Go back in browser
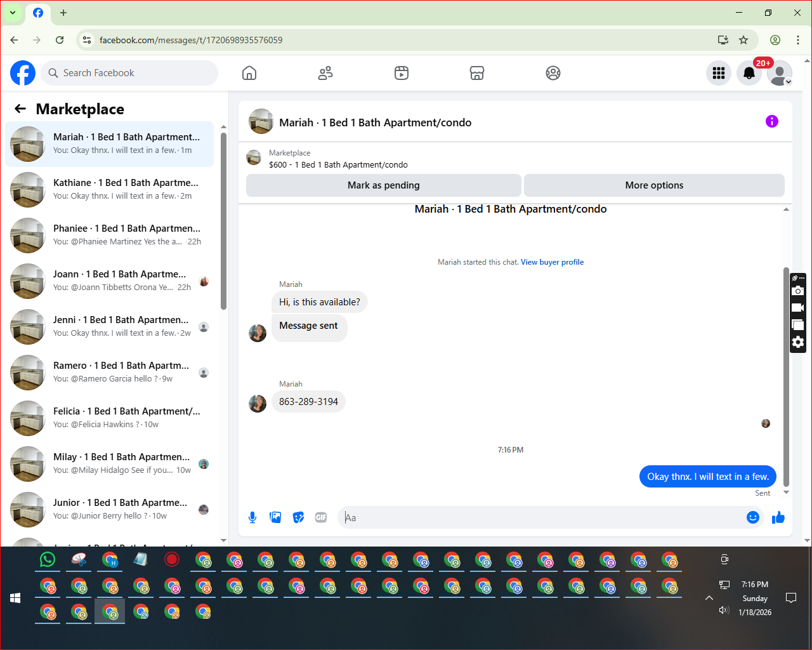812x650 pixels. point(14,40)
